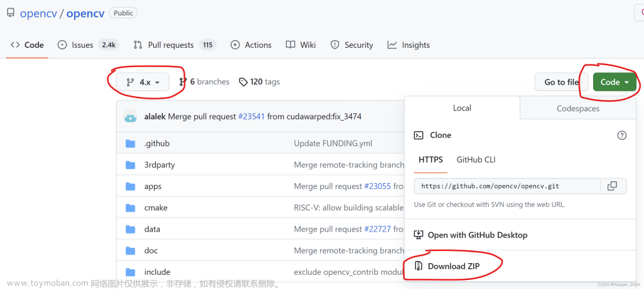The image size is (644, 289).
Task: Open the 4.x branch selector dropdown
Action: tap(144, 82)
